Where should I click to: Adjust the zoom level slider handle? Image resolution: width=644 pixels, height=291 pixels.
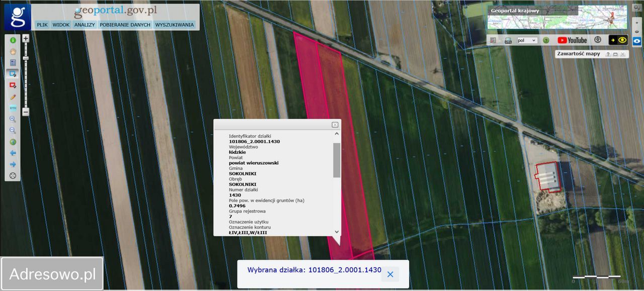click(x=26, y=58)
